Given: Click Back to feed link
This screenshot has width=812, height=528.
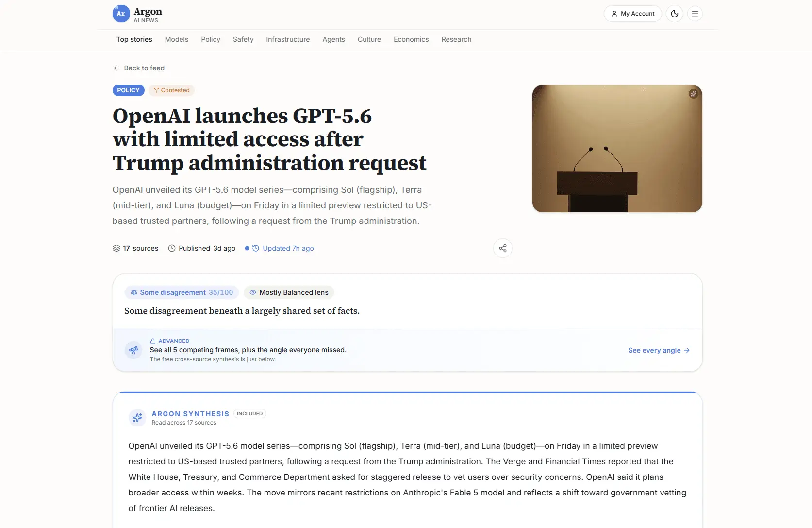Looking at the screenshot, I should point(139,68).
